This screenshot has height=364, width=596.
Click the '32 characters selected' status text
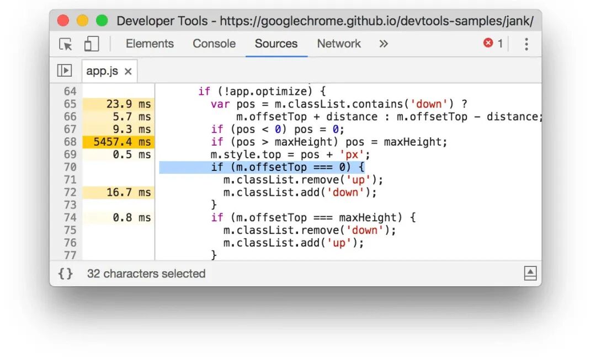click(146, 274)
